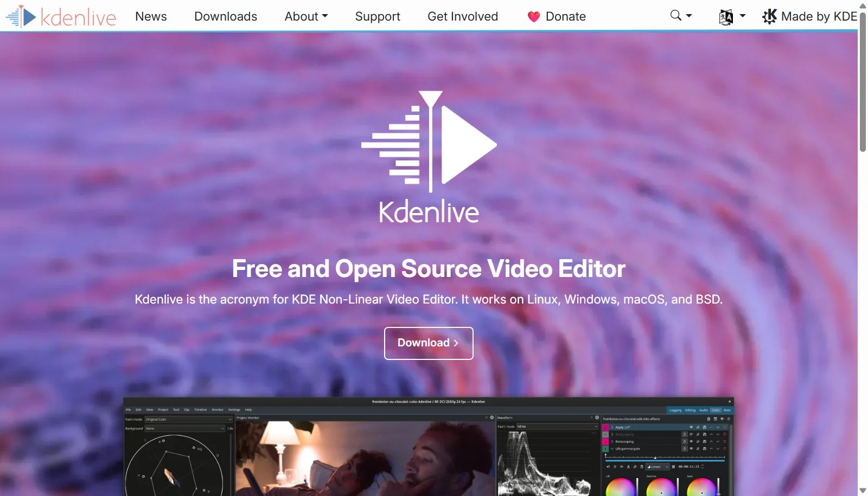Expand the About dropdown menu
This screenshot has width=868, height=496.
pos(306,16)
